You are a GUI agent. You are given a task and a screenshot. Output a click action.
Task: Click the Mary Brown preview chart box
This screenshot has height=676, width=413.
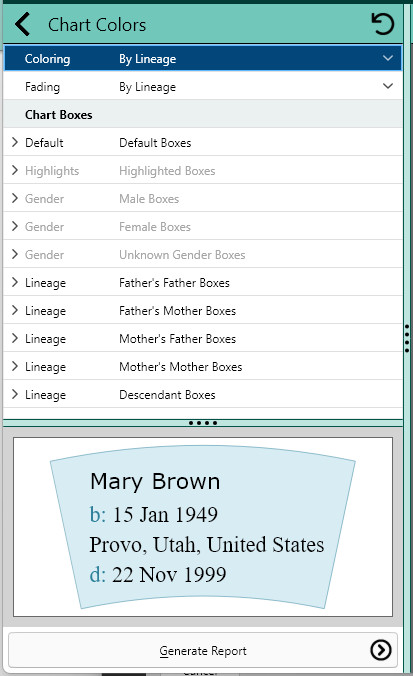click(203, 527)
